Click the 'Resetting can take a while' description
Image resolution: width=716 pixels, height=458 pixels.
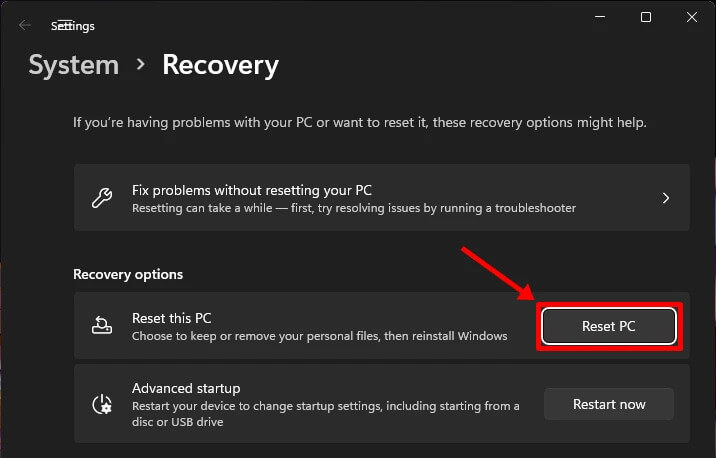tap(353, 208)
